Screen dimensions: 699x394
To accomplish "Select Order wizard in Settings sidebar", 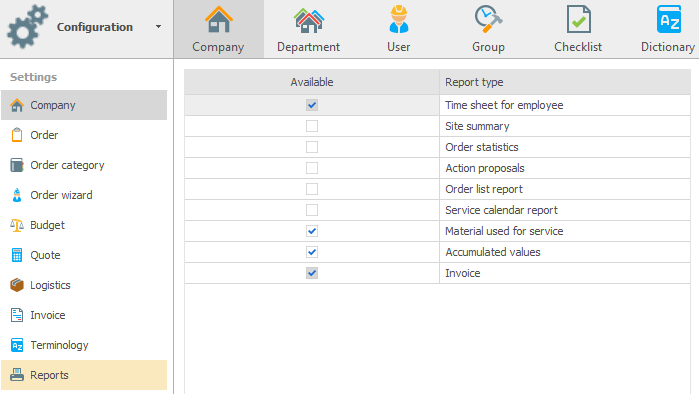I will tap(84, 195).
